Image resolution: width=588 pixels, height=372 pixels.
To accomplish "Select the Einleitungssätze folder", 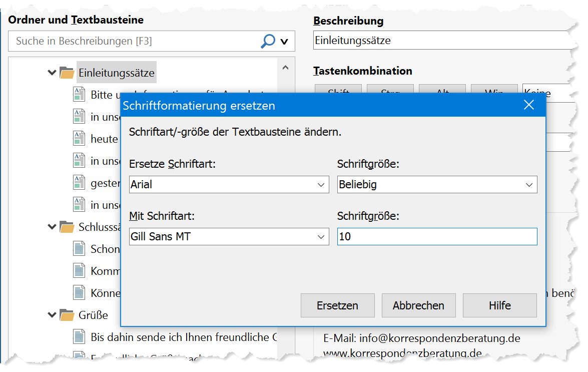I will (116, 73).
